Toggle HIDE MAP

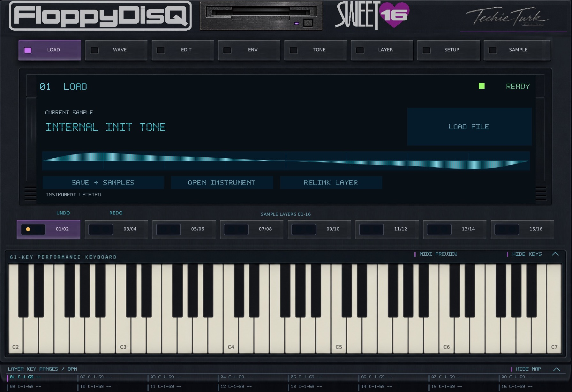526,369
